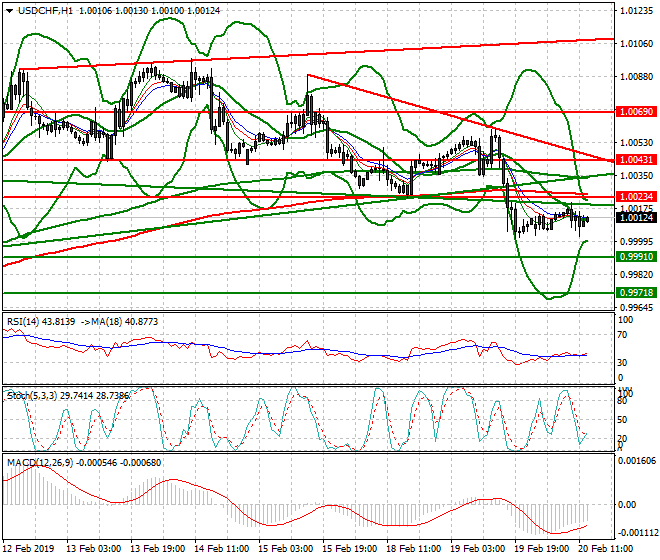
Task: Click the 1.01235 price scale value
Action: point(637,11)
